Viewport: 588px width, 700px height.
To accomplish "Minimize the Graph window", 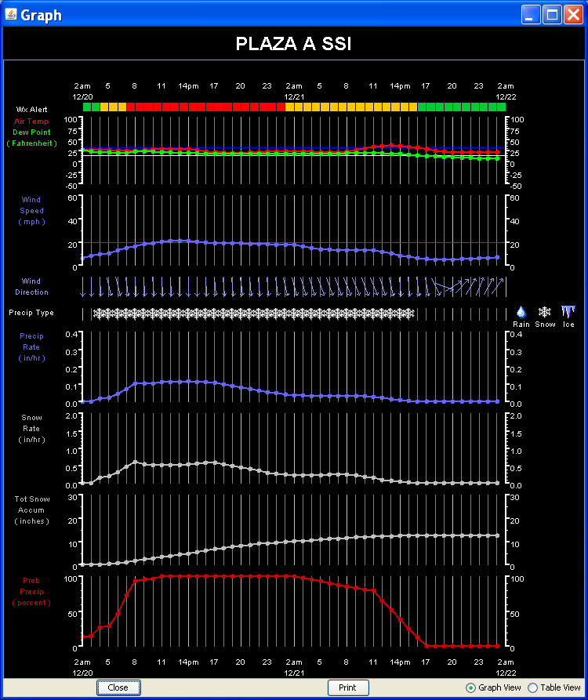I will [x=532, y=15].
